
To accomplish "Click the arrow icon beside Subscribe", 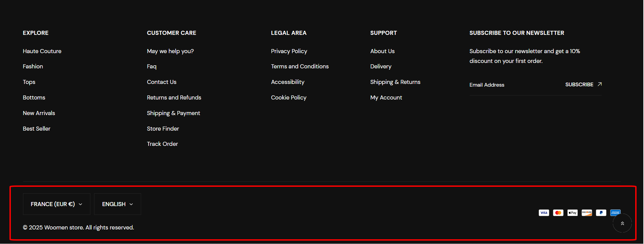I will [599, 84].
